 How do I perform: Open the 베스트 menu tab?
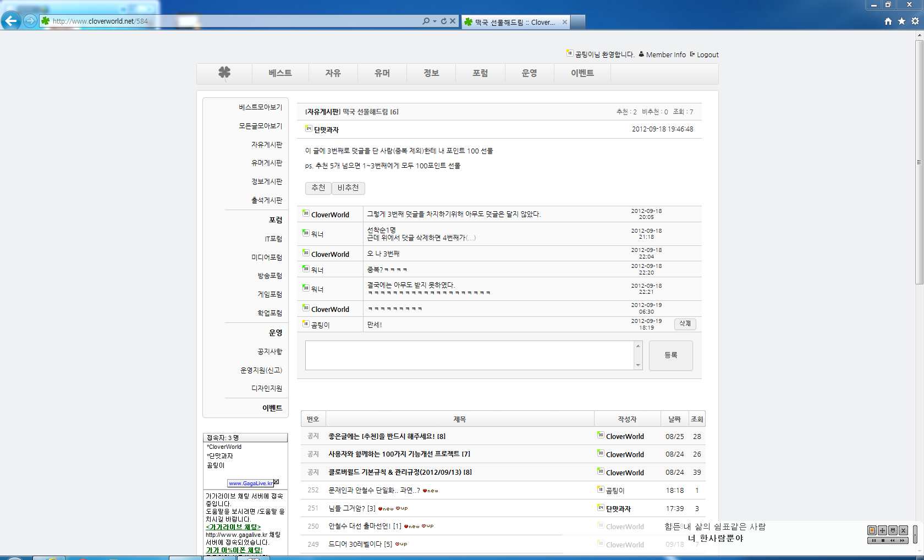280,73
